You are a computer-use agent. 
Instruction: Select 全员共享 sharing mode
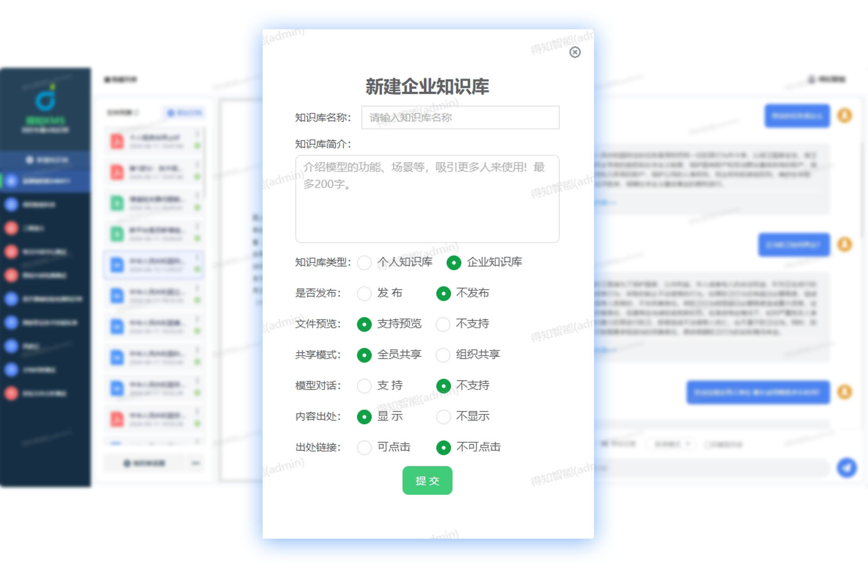[x=365, y=355]
